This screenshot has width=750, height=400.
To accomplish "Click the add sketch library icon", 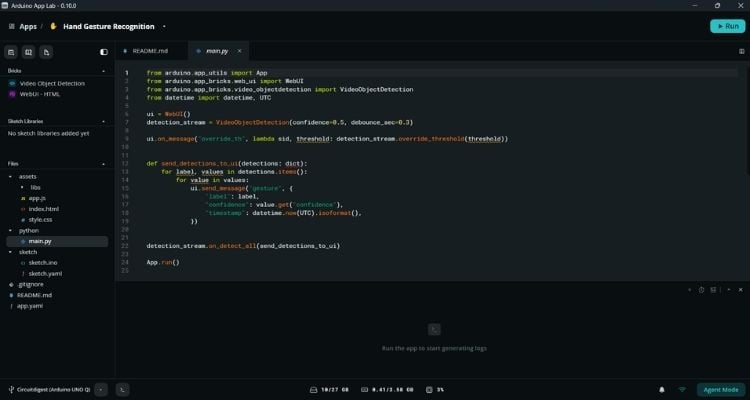I will pyautogui.click(x=29, y=52).
